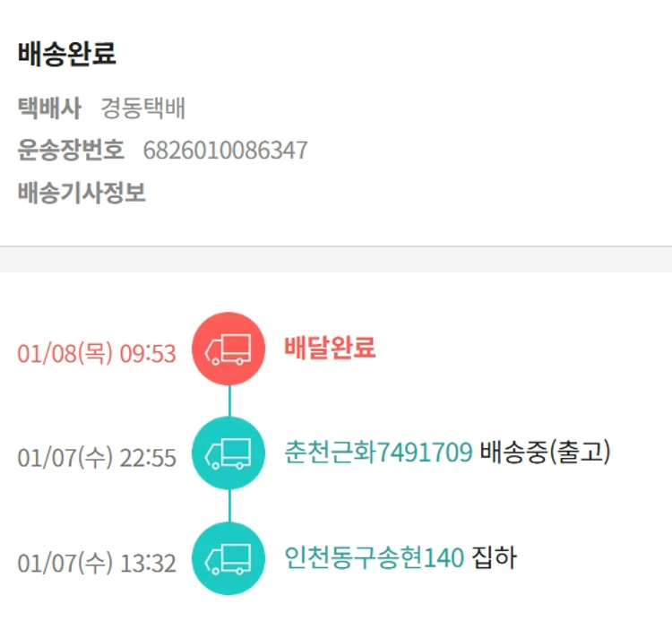672x621 pixels.
Task: Click the 배송기사정보 label
Action: (x=82, y=192)
